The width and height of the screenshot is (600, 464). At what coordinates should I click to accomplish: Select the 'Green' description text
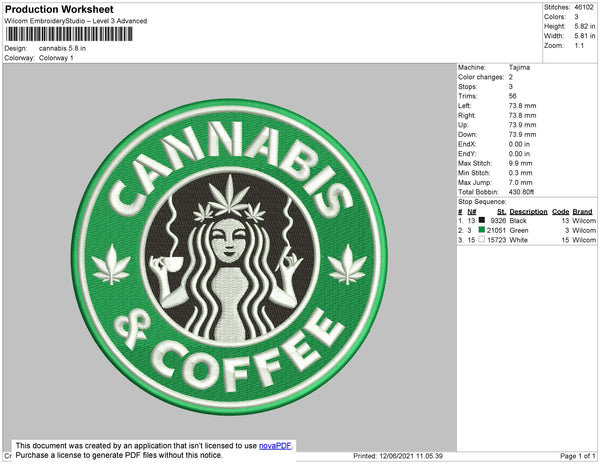click(519, 230)
